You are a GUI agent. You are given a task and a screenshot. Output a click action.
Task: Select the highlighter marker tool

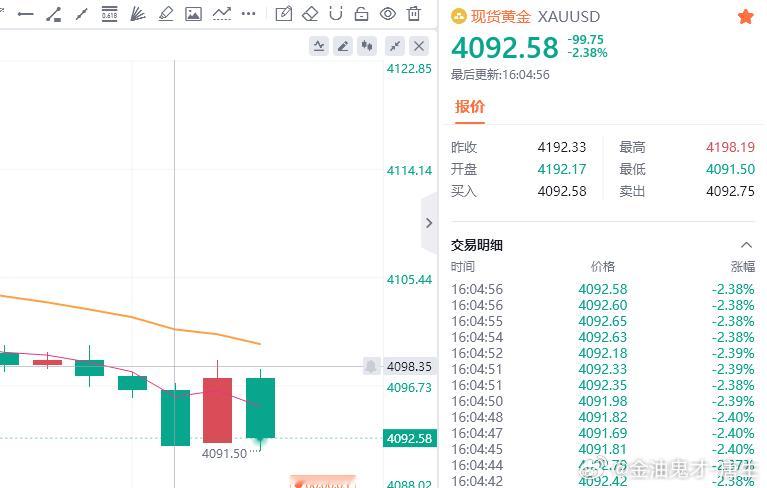165,14
